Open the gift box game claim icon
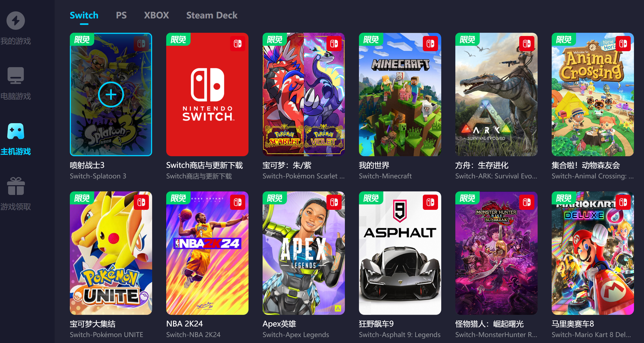 pos(16,186)
